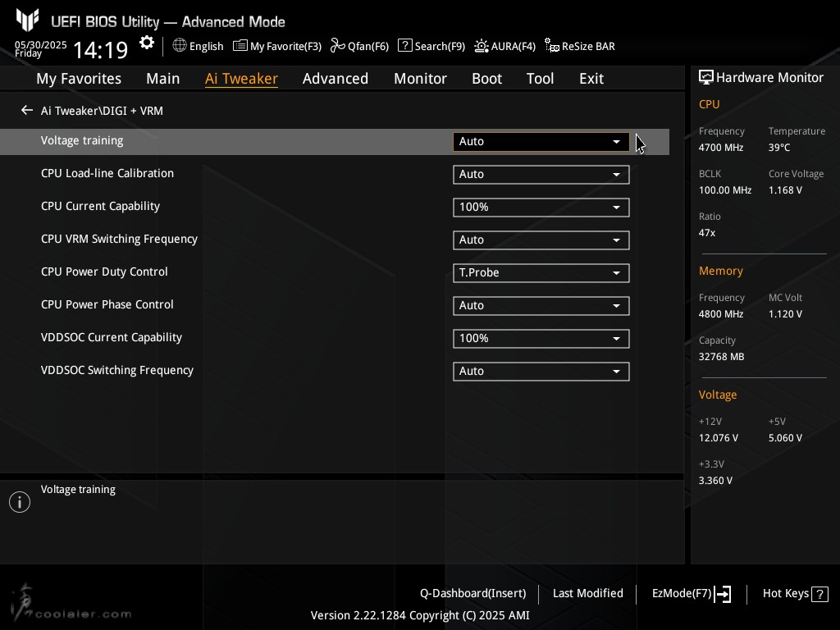Viewport: 840px width, 630px height.
Task: Click Hot Keys question mark icon
Action: tap(819, 594)
